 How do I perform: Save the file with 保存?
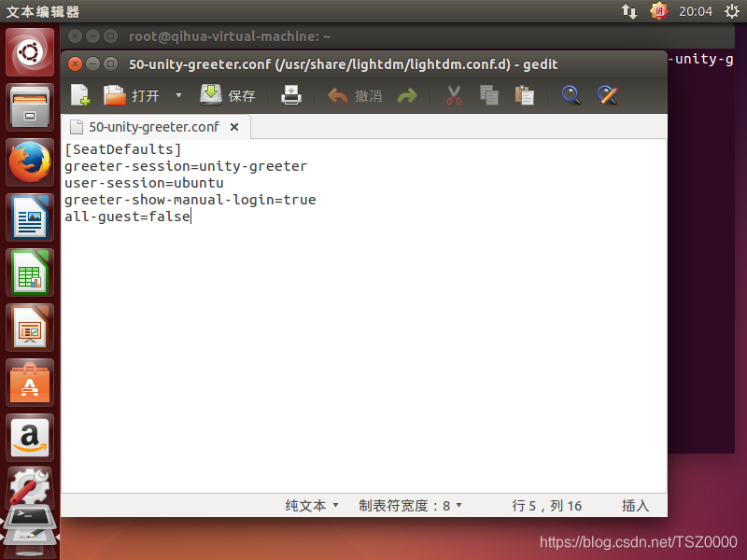click(228, 95)
